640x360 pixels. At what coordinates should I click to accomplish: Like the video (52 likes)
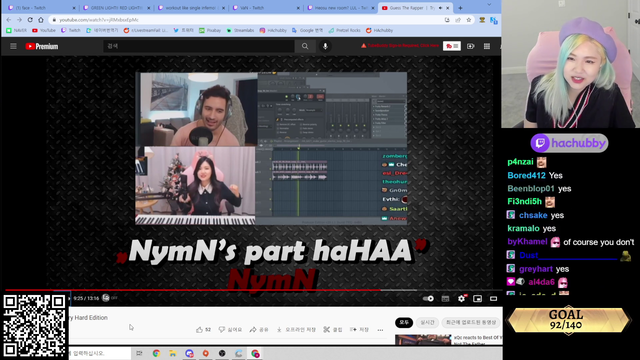pyautogui.click(x=203, y=329)
